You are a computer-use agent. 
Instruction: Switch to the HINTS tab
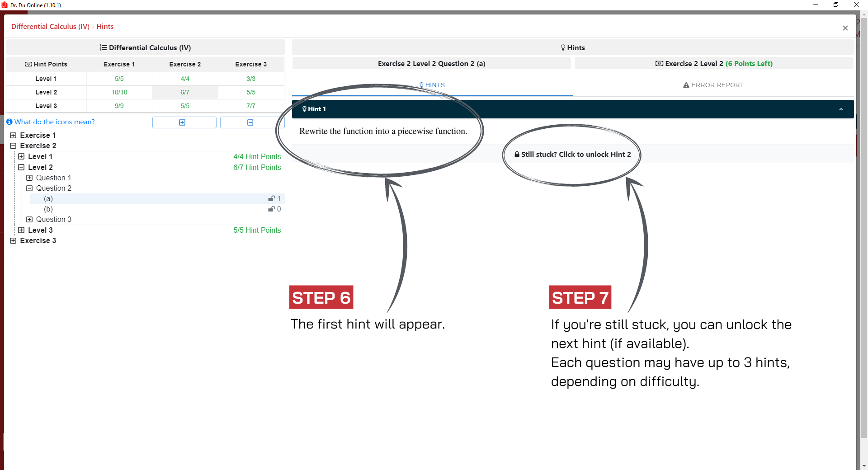point(432,85)
